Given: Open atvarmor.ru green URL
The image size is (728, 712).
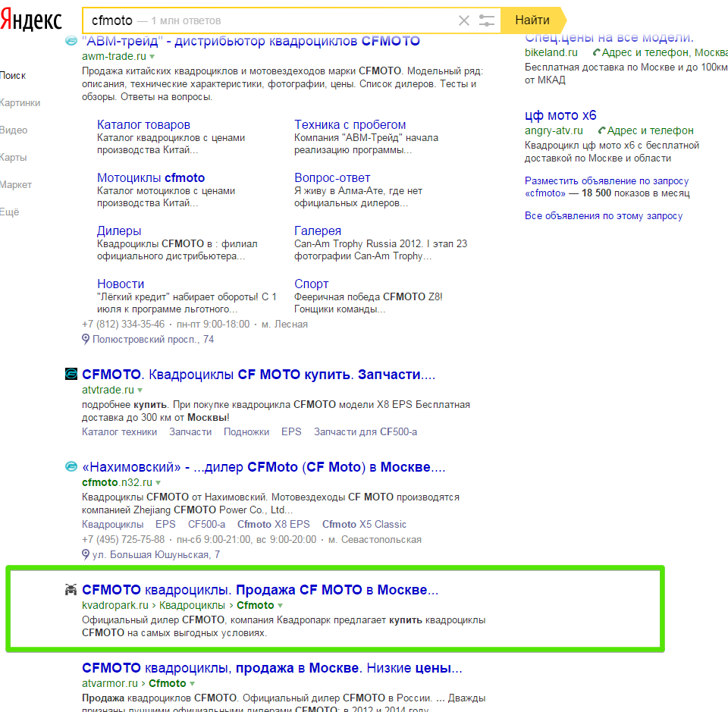Looking at the screenshot, I should coord(109,683).
